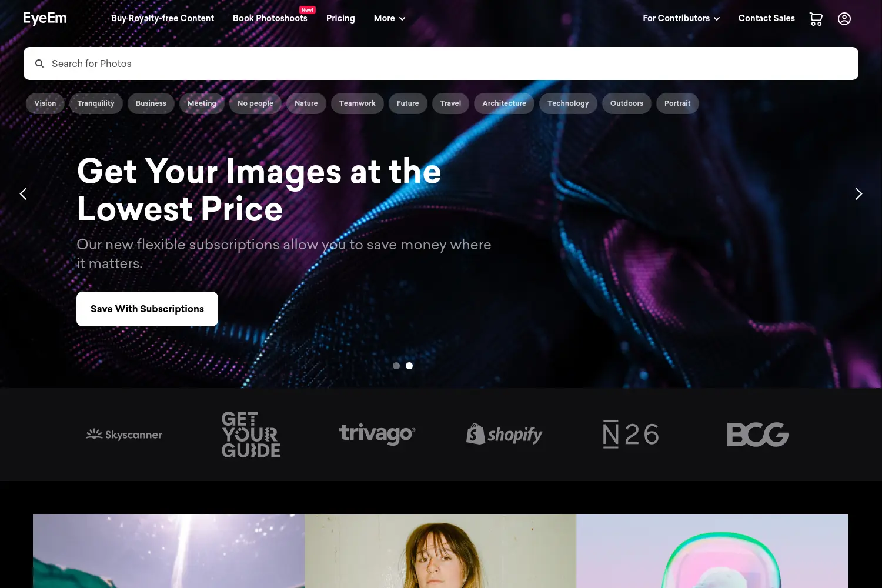Click the Search for Photos field
The image size is (882, 588).
point(441,64)
